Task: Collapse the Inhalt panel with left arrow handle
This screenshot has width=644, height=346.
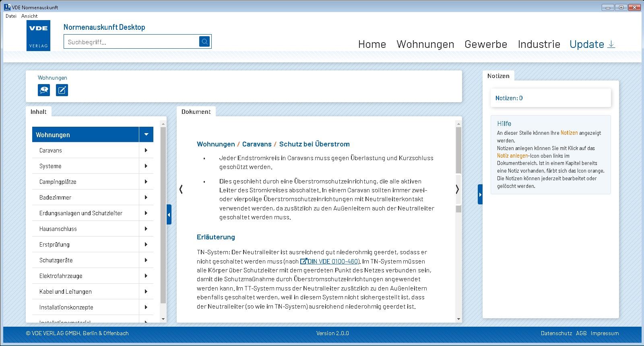Action: tap(169, 214)
